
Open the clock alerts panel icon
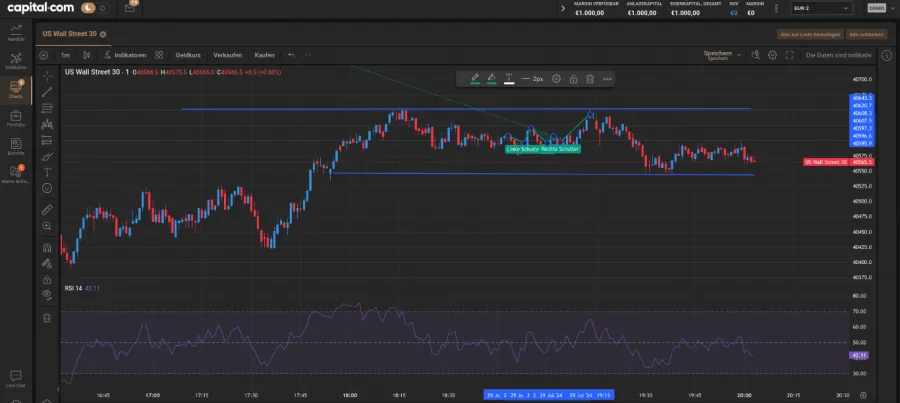point(887,55)
